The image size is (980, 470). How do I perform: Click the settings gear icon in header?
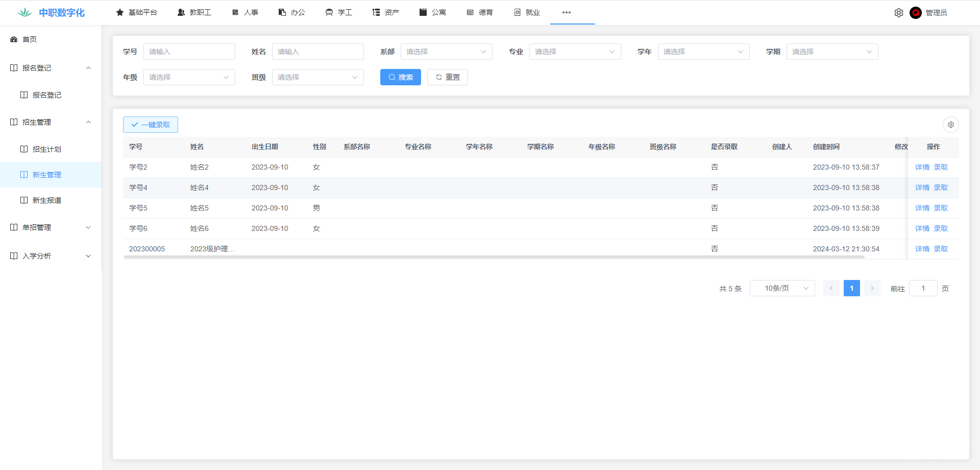(x=898, y=13)
